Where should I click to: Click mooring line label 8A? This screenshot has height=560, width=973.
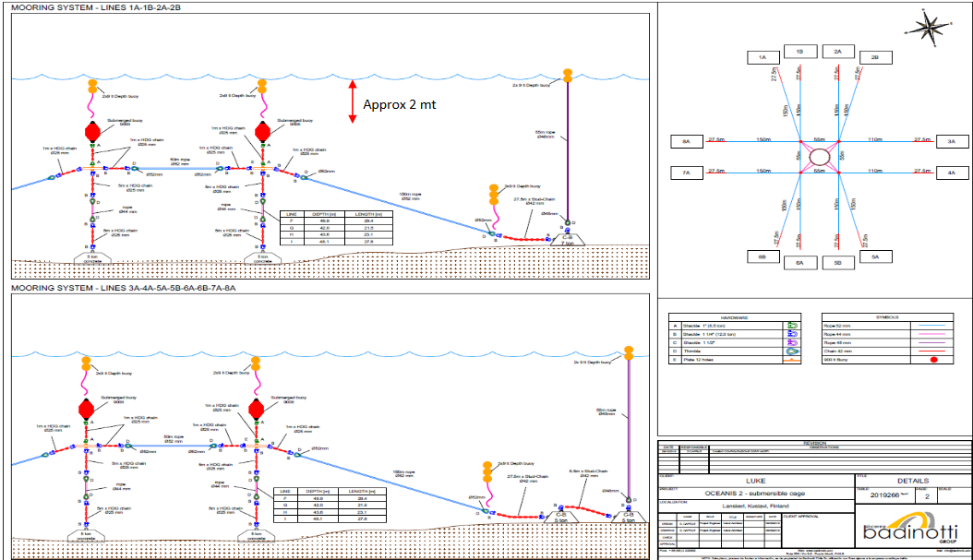point(686,142)
